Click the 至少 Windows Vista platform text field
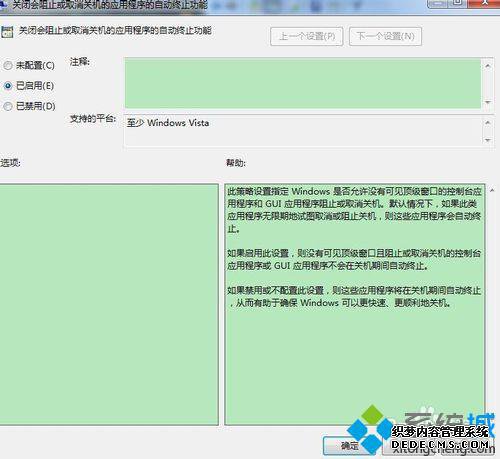This screenshot has width=500, height=459. click(x=303, y=131)
